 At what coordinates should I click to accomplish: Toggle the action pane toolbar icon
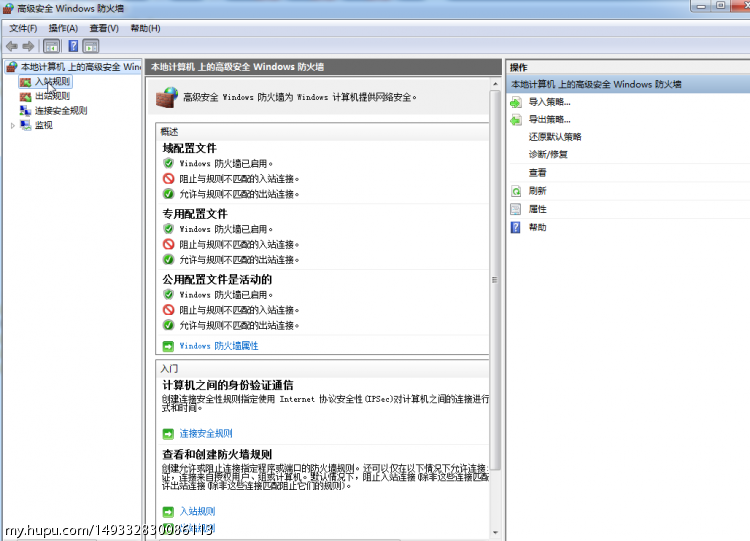90,46
